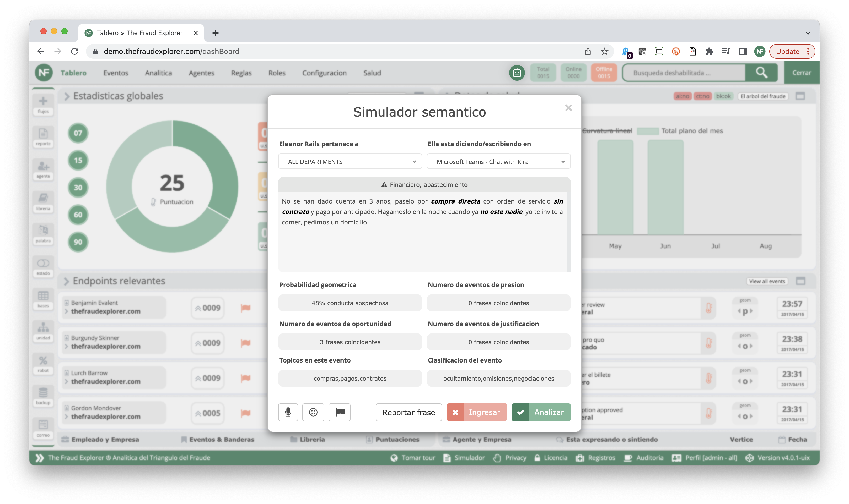This screenshot has height=504, width=849.
Task: Open Auditoria in the footer
Action: [644, 458]
